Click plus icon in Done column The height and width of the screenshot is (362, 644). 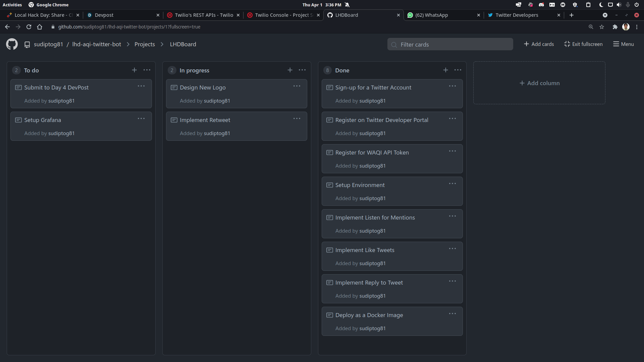tap(445, 70)
